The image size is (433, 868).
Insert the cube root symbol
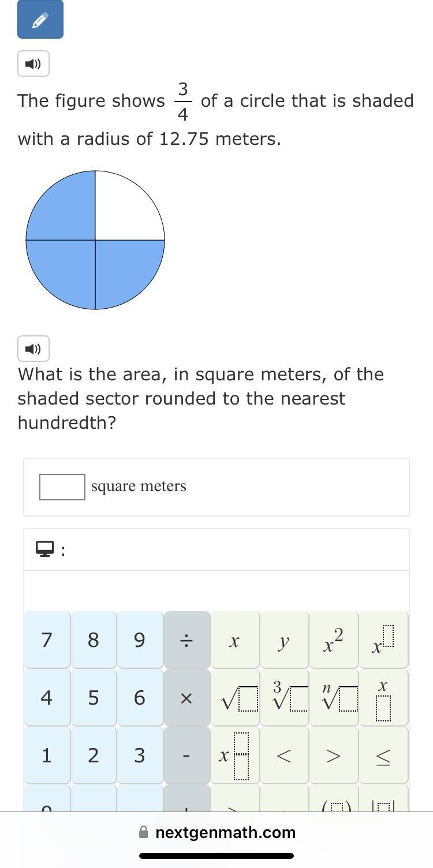[284, 697]
